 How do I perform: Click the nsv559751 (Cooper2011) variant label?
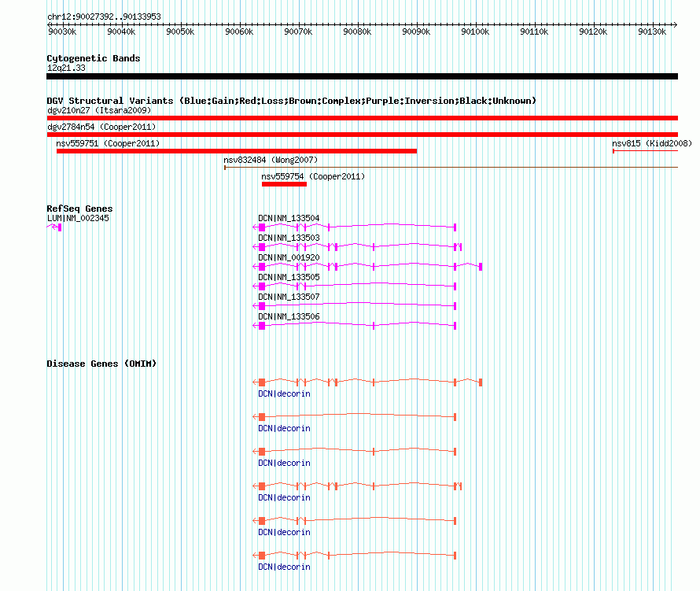[x=108, y=143]
